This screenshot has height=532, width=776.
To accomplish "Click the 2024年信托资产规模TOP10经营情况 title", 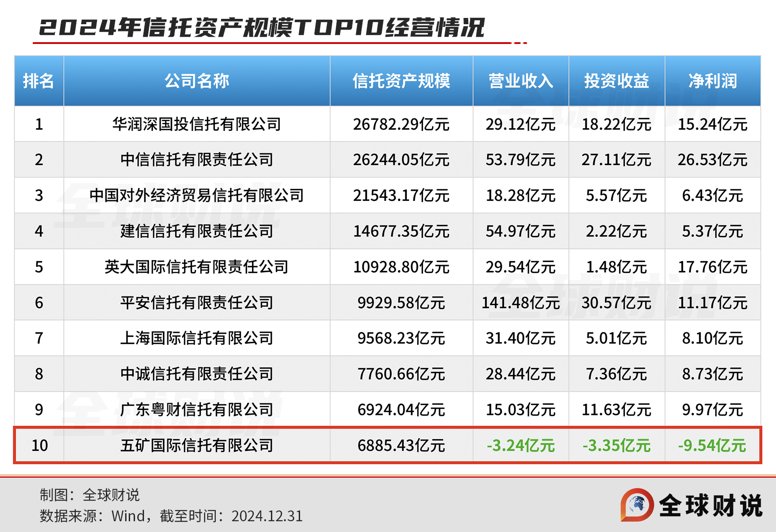I will pos(262,28).
